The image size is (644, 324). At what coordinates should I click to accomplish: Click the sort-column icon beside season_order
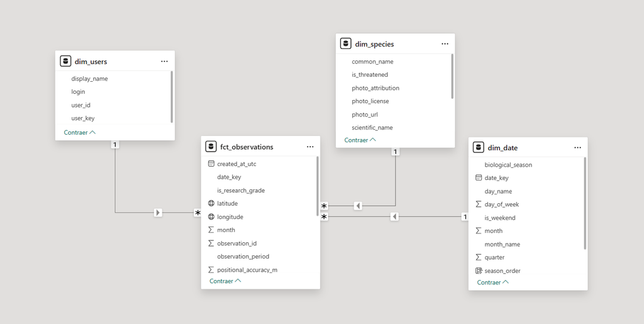tap(479, 271)
